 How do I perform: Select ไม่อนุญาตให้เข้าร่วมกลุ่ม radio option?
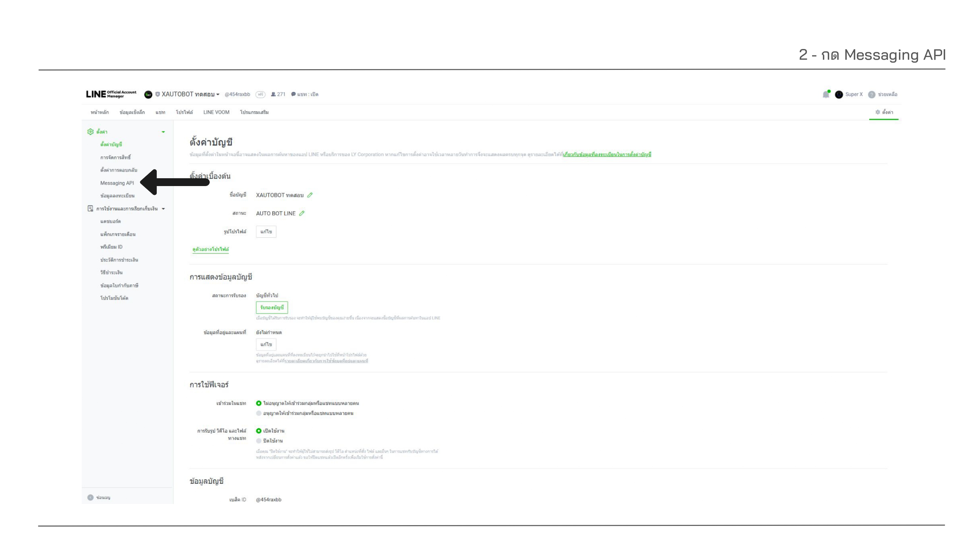click(x=259, y=403)
